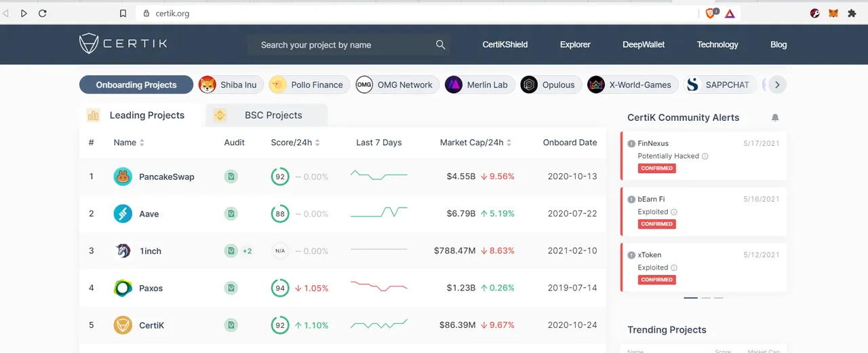Viewport: 868px width, 353px height.
Task: Open the Paxos project link
Action: tap(151, 289)
